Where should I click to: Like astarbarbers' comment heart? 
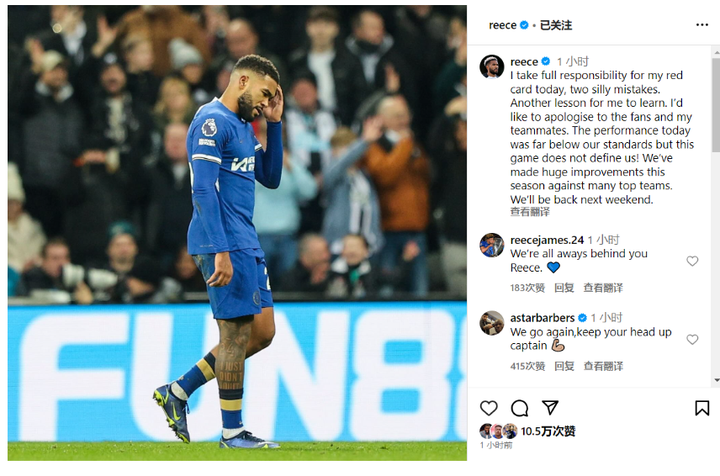[692, 339]
